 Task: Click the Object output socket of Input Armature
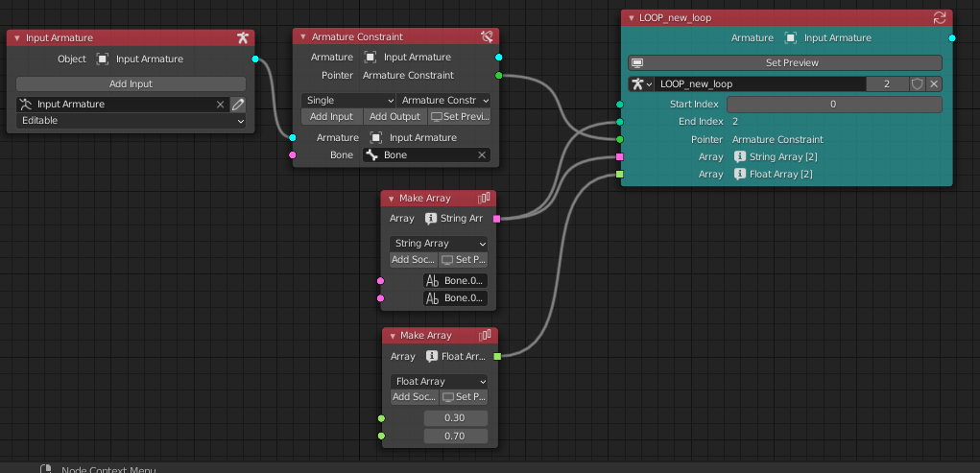255,59
